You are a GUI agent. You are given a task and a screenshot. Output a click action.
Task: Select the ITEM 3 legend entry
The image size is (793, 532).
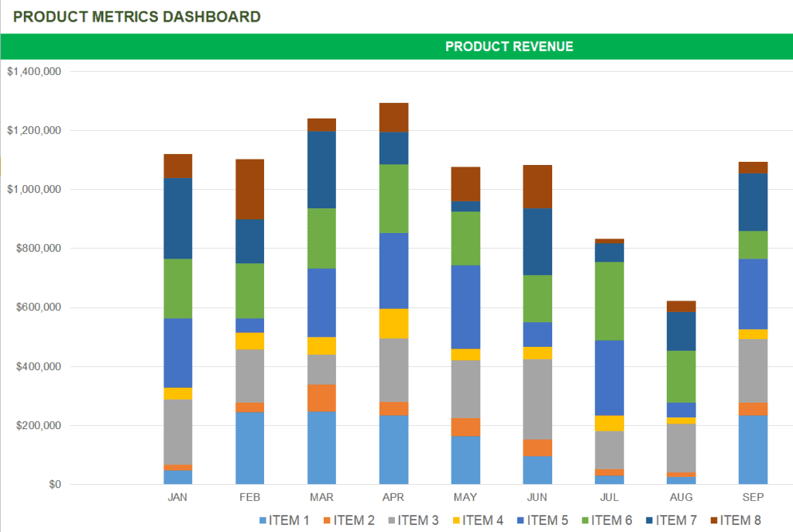pos(414,520)
